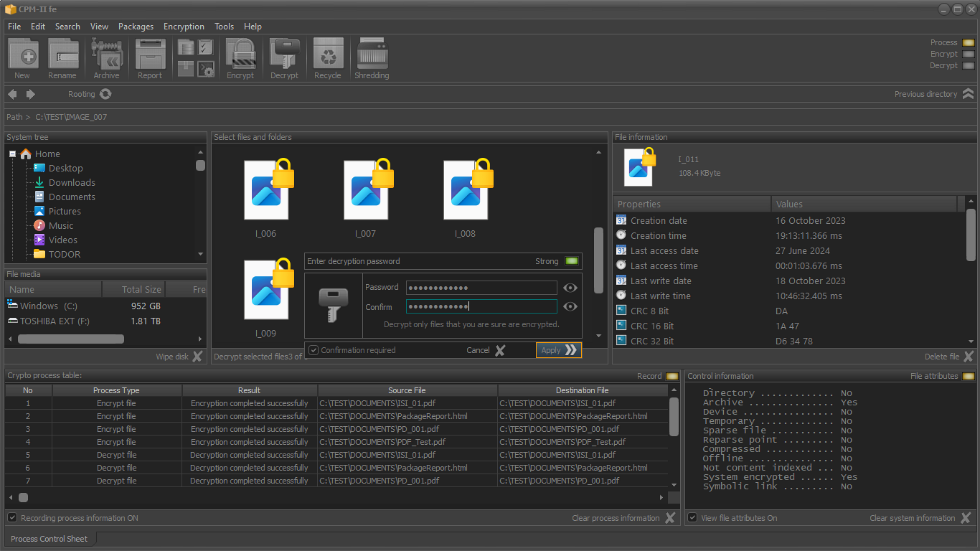
Task: Collapse the Home node in System tree
Action: point(13,154)
